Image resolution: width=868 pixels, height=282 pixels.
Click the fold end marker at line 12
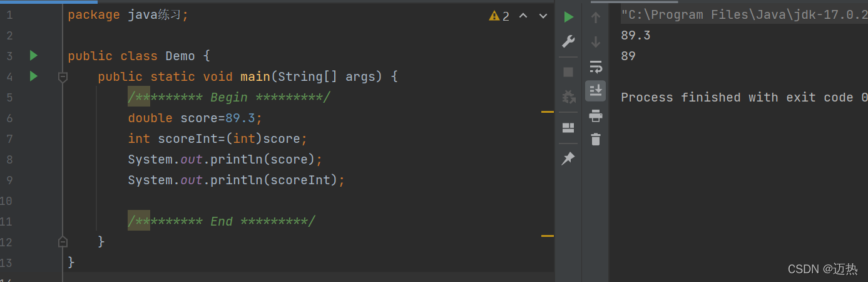tap(63, 241)
